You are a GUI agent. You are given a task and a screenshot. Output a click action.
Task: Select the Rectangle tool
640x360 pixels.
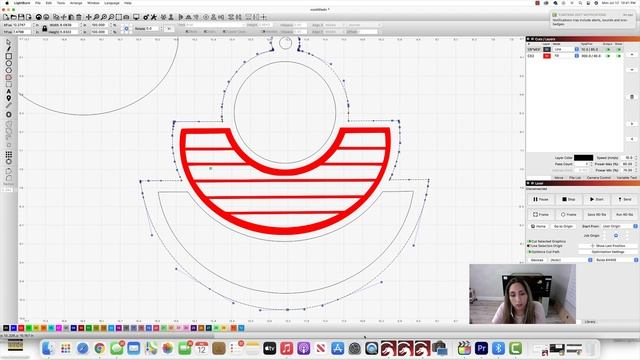pyautogui.click(x=9, y=56)
